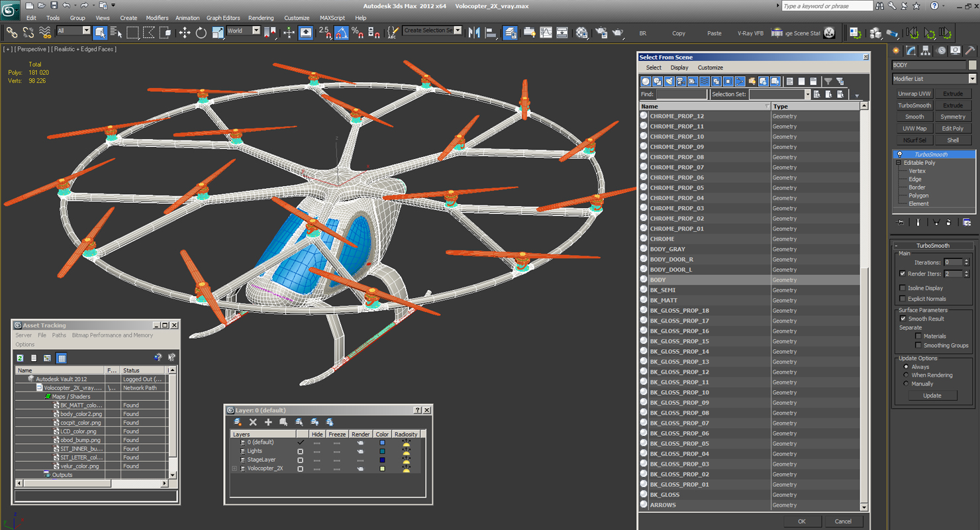
Task: Click Cancel in Select From Scene
Action: pos(843,521)
